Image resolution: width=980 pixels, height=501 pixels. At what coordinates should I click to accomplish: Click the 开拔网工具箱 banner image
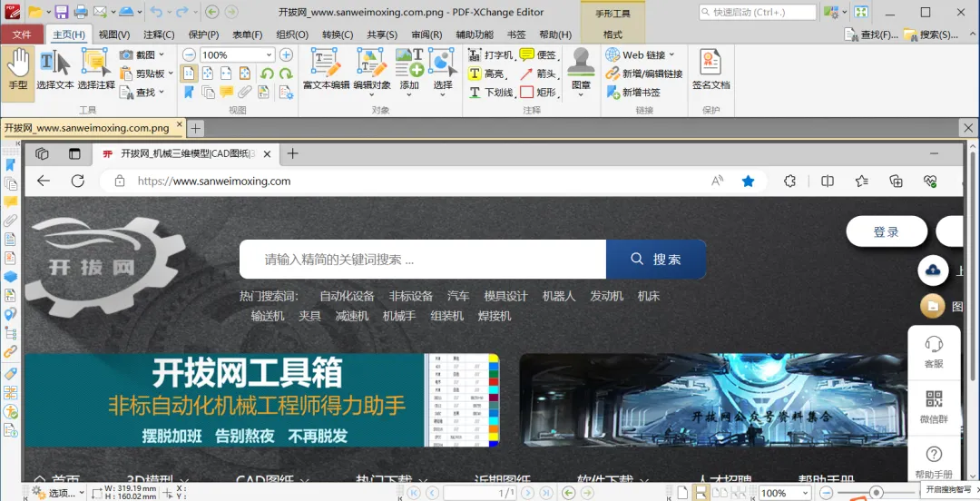[262, 400]
